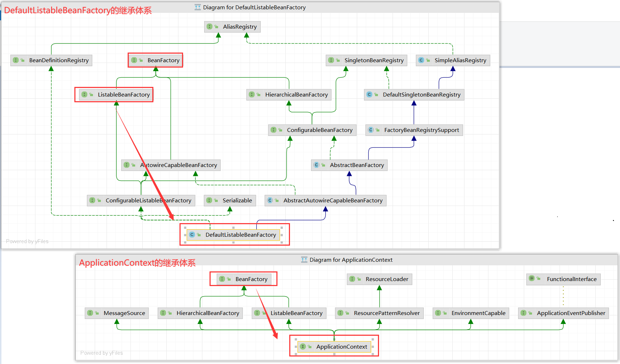Click the FunctionalInterface annotation node
Screen dimensions: 620x364
[x=564, y=279]
